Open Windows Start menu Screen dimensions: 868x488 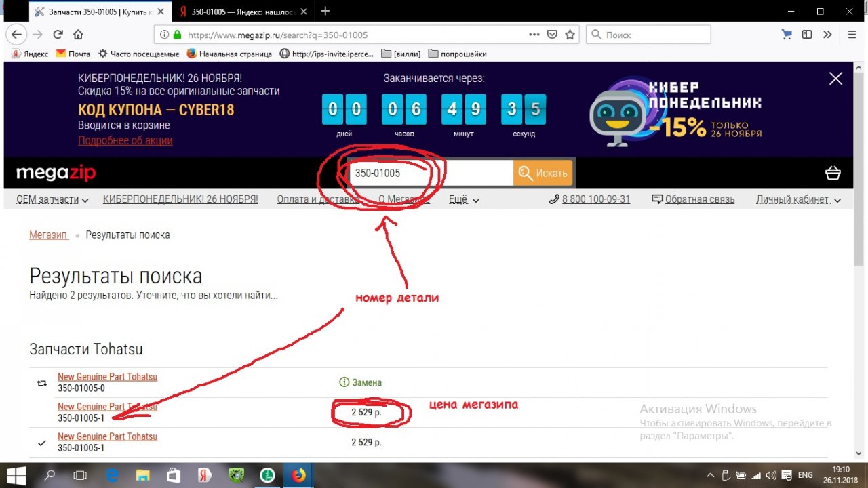(16, 475)
